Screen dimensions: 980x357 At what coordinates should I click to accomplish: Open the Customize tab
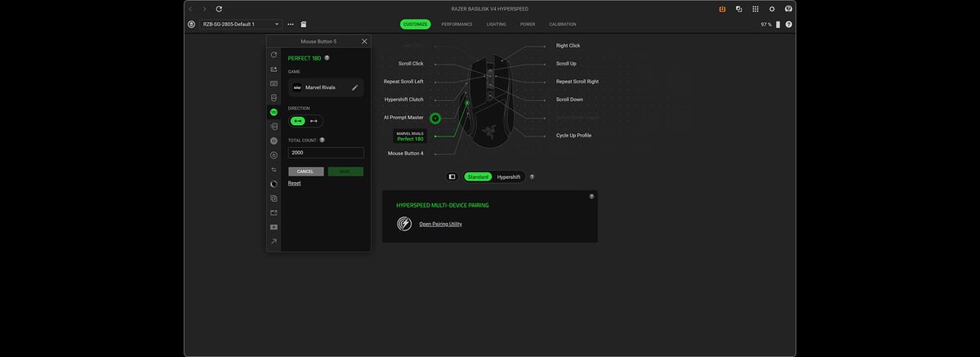click(x=416, y=25)
